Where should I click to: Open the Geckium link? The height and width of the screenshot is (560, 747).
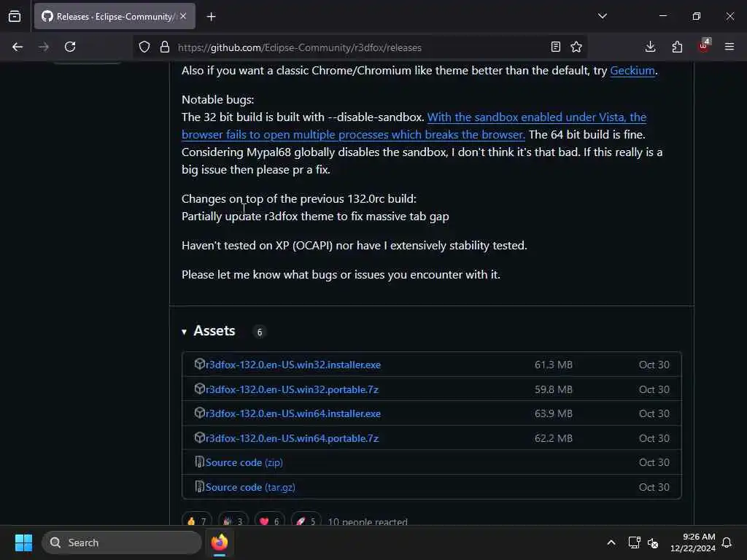click(632, 71)
